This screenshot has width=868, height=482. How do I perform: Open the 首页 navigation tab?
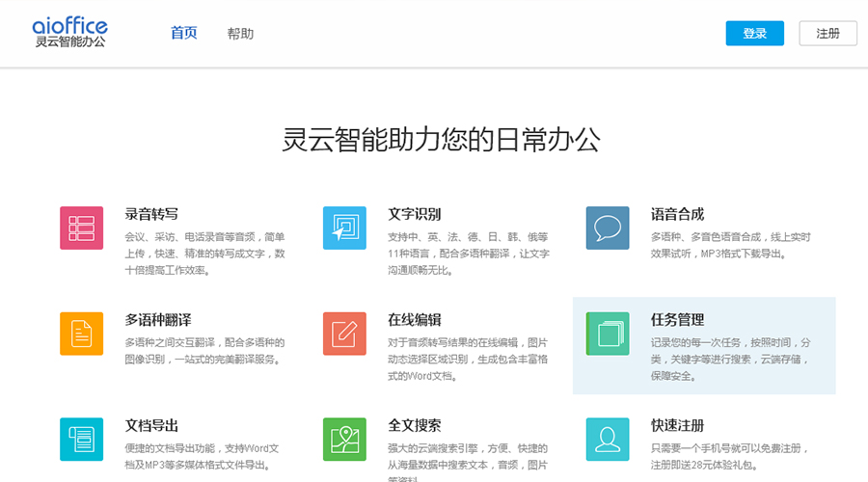[x=183, y=33]
